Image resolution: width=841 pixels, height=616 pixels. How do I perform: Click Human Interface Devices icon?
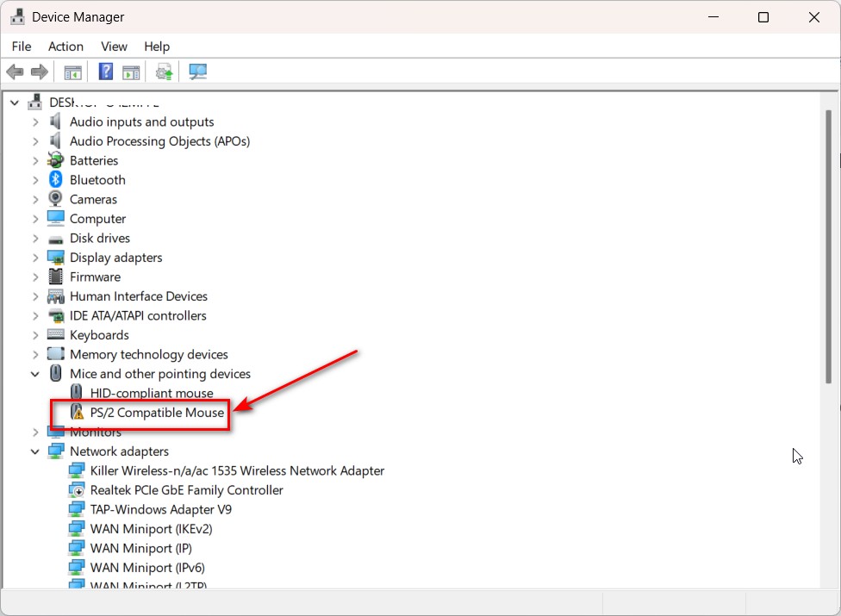coord(56,296)
